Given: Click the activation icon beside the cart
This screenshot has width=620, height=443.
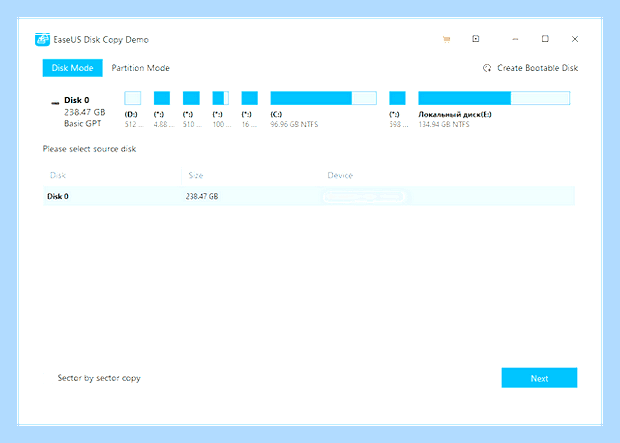Looking at the screenshot, I should (476, 39).
